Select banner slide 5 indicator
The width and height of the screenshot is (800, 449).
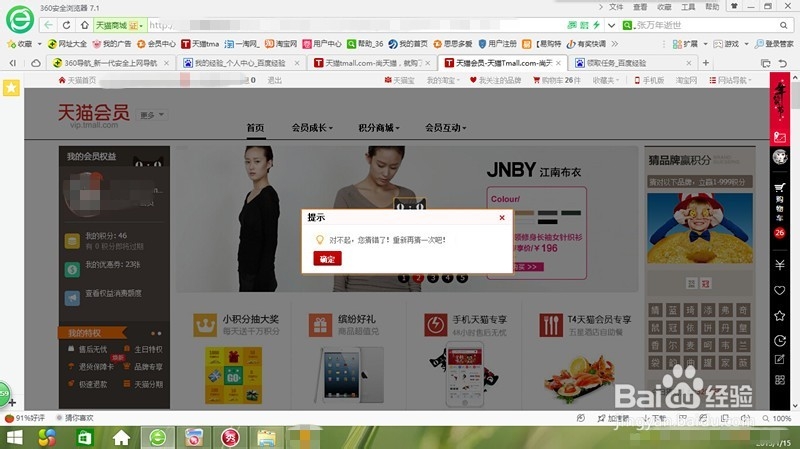[x=462, y=278]
